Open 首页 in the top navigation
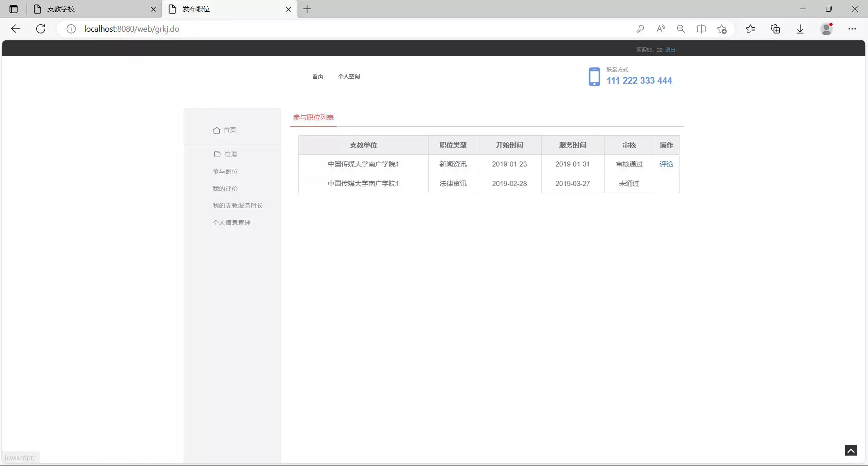This screenshot has height=466, width=868. pyautogui.click(x=318, y=76)
